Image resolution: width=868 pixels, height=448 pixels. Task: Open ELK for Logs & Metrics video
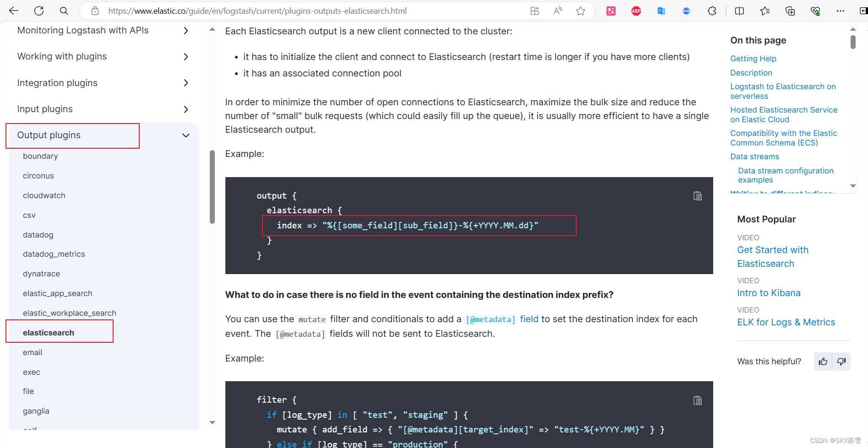pos(786,322)
